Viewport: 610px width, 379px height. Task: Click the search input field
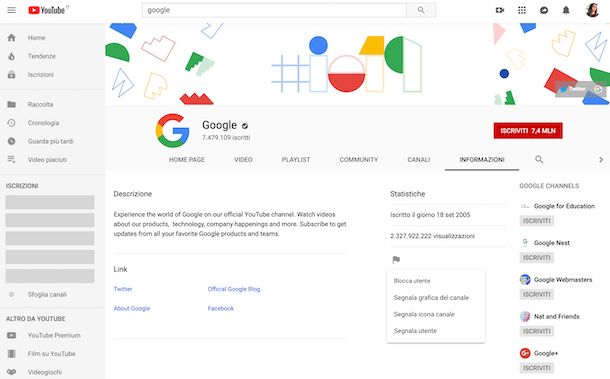(x=274, y=10)
